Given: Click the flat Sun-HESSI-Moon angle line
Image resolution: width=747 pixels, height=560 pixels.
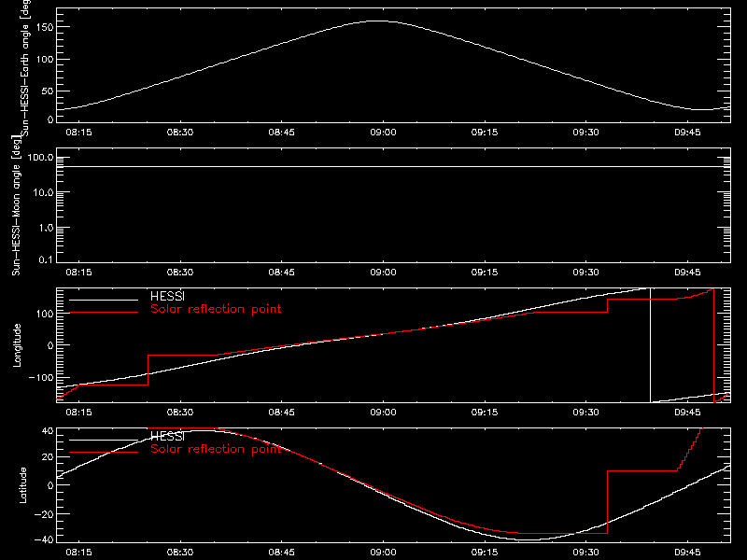Looking at the screenshot, I should 393,167.
